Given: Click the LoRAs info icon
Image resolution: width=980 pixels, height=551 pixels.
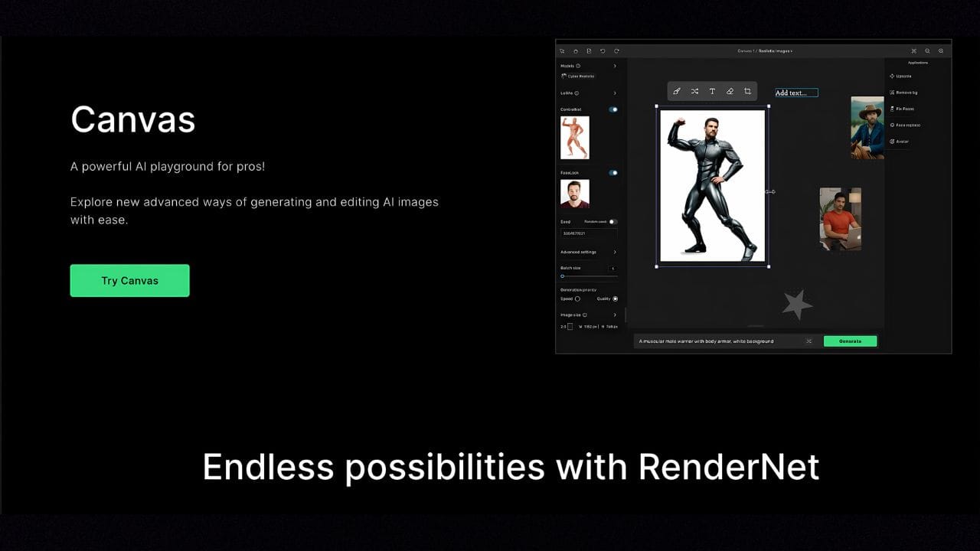Looking at the screenshot, I should [577, 93].
